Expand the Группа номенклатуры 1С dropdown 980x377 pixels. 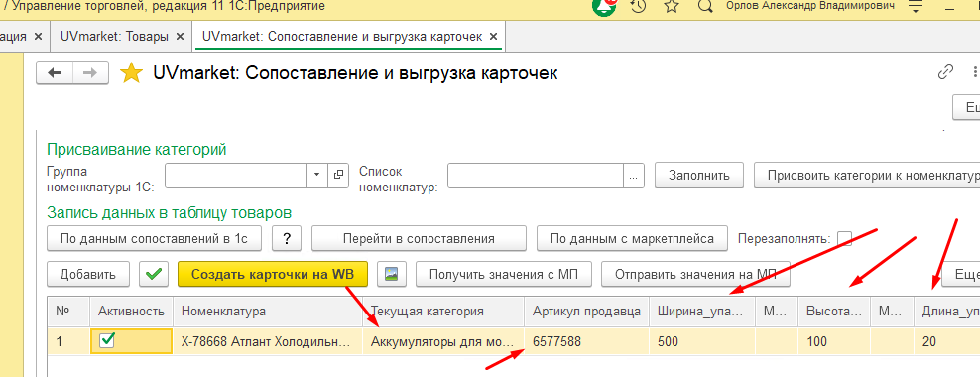pos(316,175)
